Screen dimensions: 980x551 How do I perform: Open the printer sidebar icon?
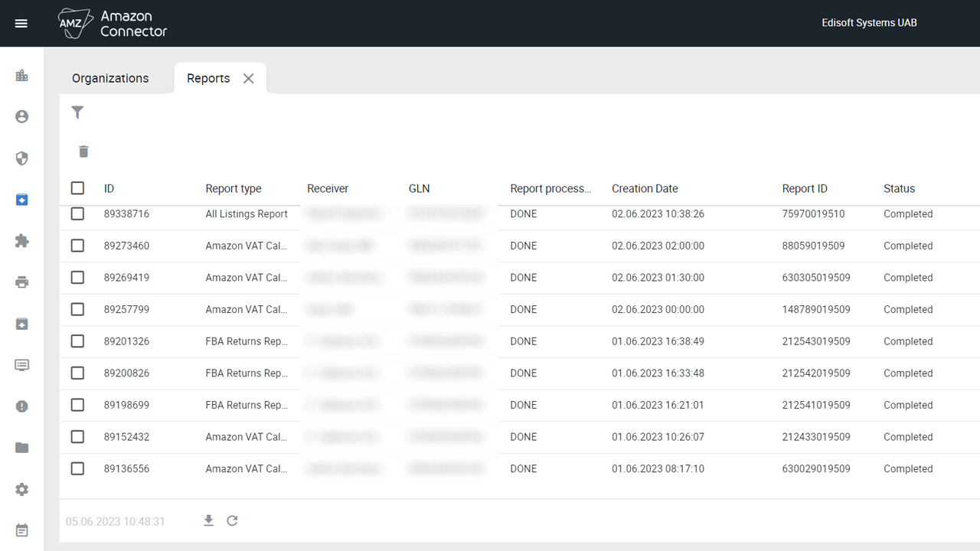tap(21, 282)
